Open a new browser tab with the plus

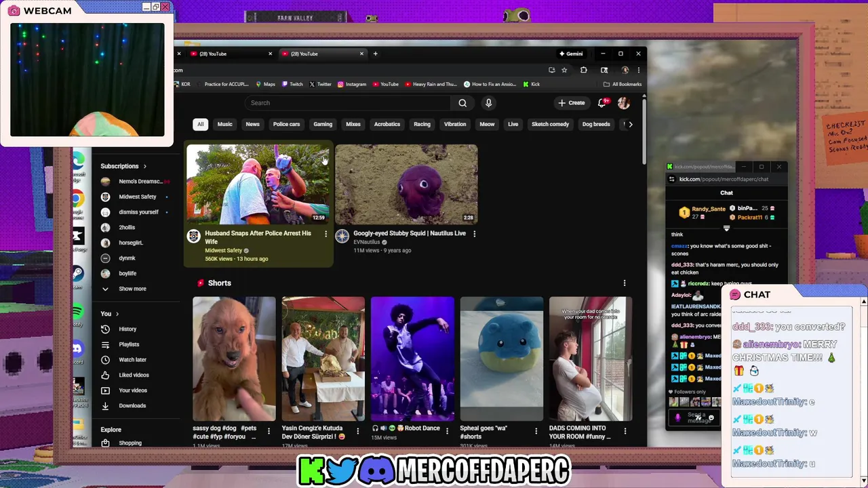[x=375, y=54]
